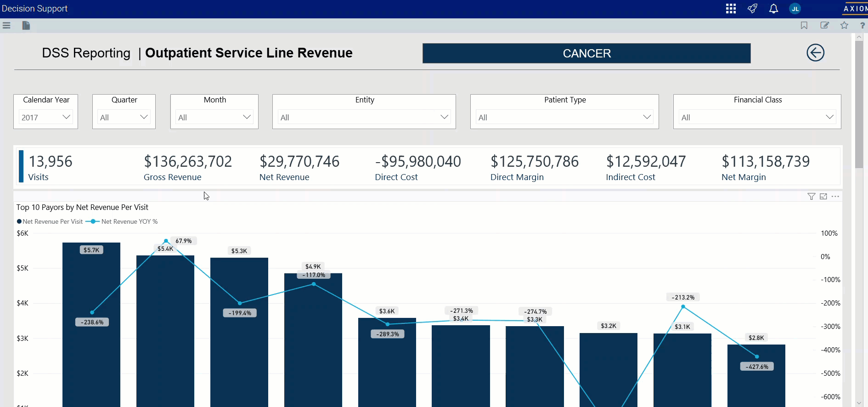Expand the Financial Class dropdown
This screenshot has width=868, height=407.
[x=757, y=117]
